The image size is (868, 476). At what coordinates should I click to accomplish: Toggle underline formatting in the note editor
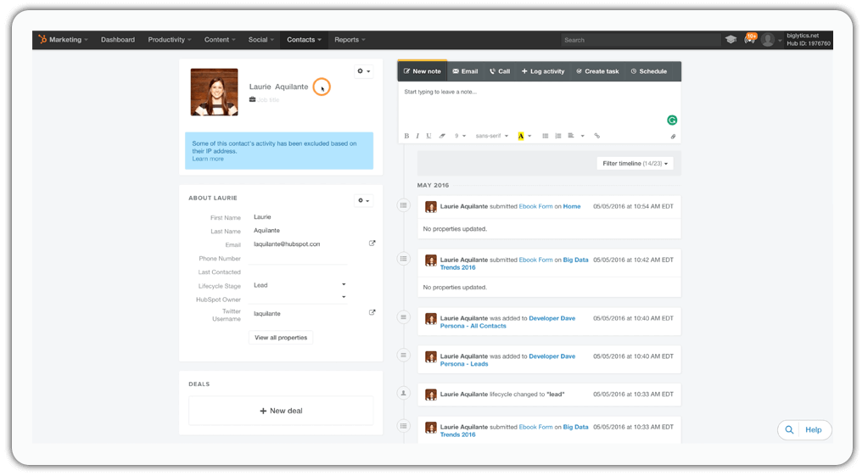tap(428, 136)
